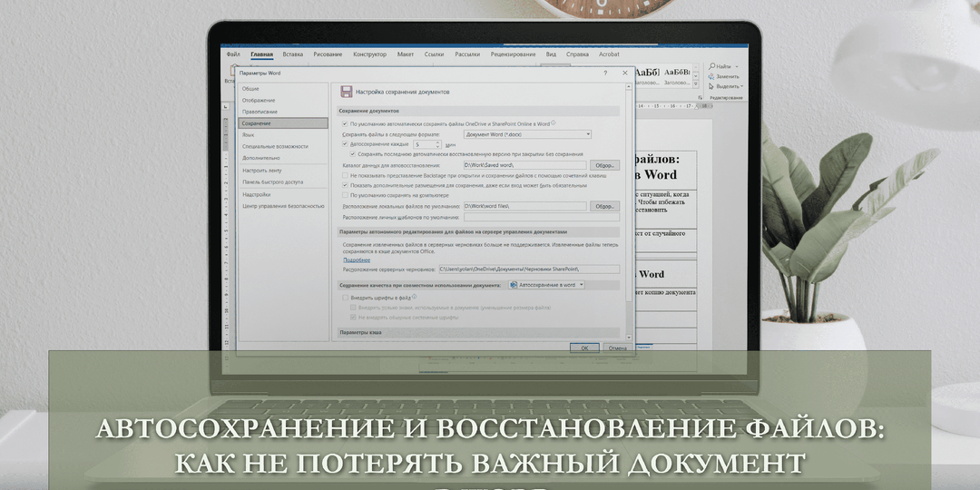The image size is (980, 490).
Task: Open Автосохранение в word document dropdown
Action: coord(547,284)
